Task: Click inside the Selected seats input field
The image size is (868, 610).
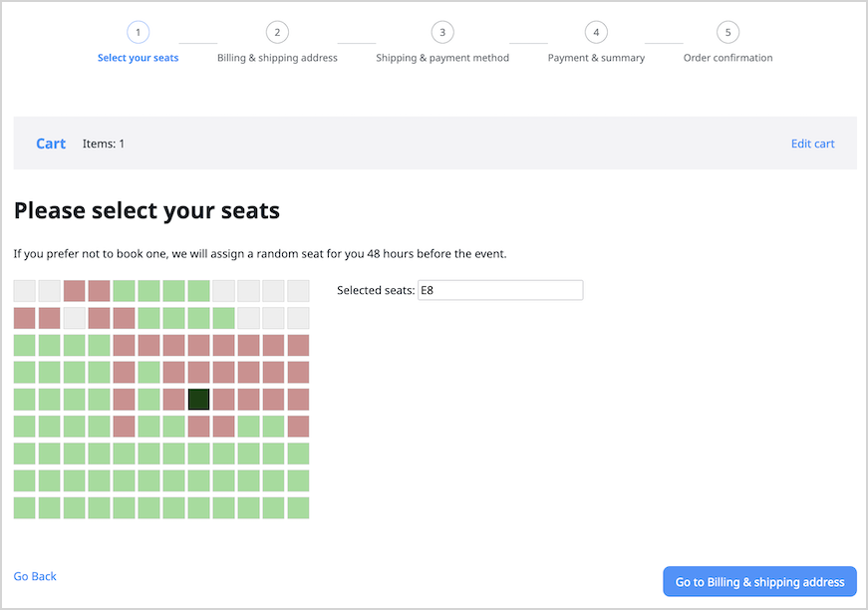Action: coord(499,289)
